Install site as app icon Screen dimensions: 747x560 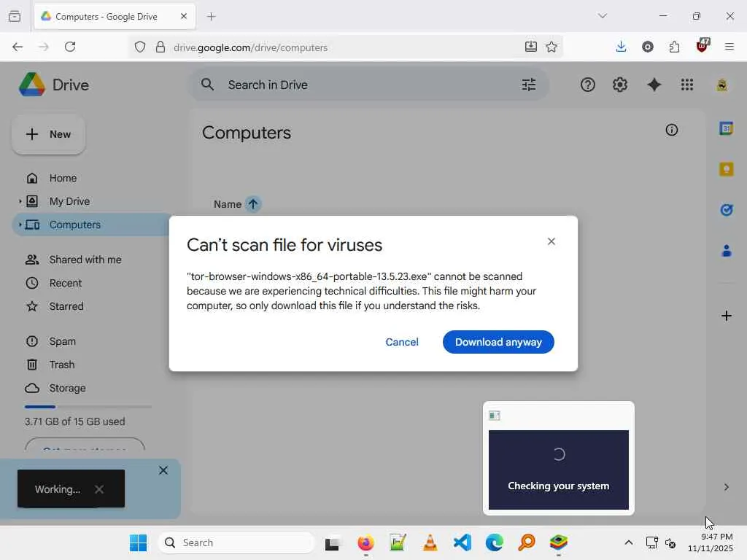pyautogui.click(x=531, y=47)
